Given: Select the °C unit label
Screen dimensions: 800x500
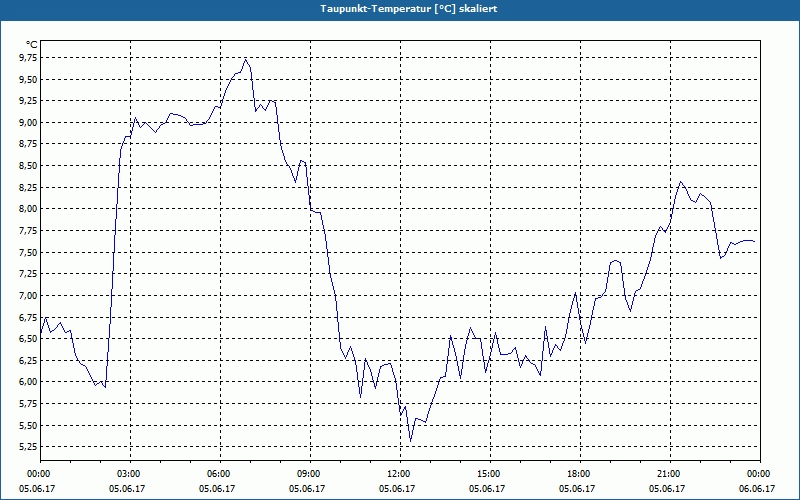Looking at the screenshot, I should (31, 45).
